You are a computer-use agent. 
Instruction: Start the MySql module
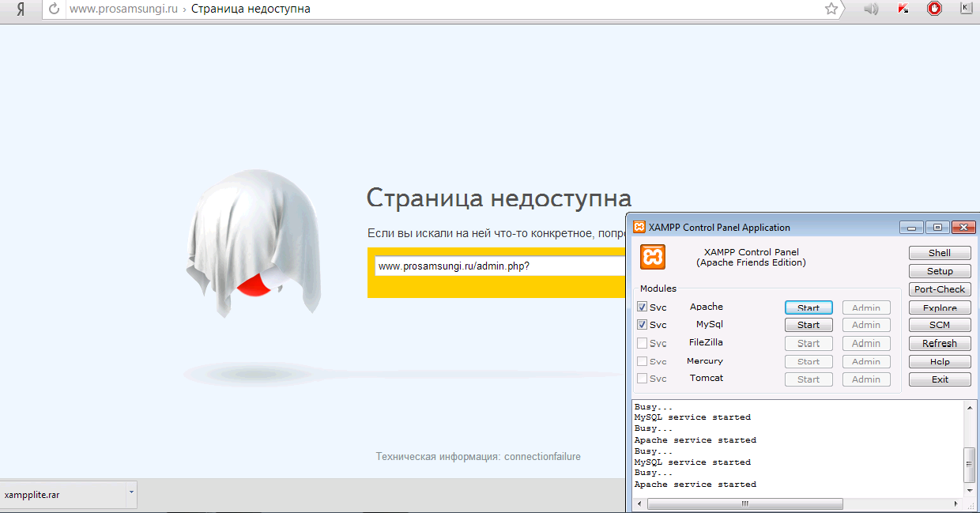pyautogui.click(x=808, y=325)
